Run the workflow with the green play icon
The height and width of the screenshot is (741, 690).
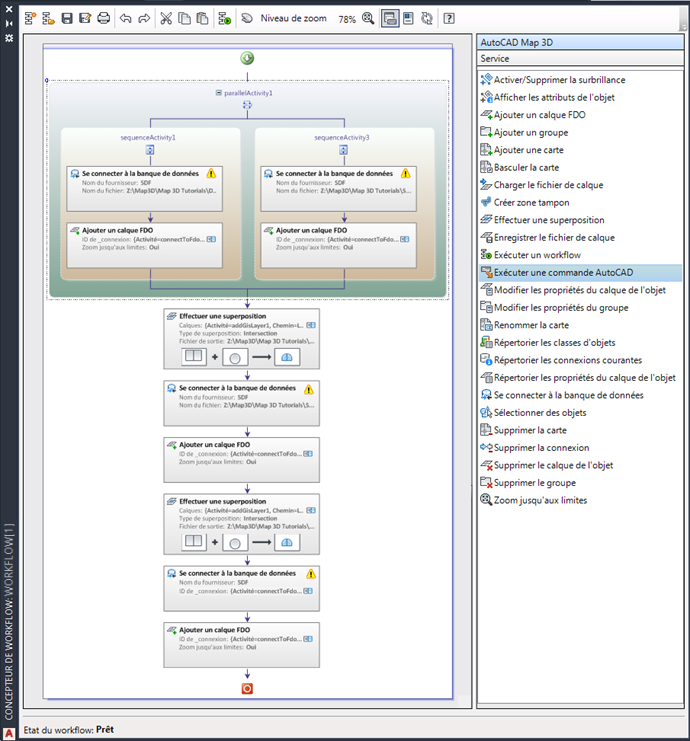point(224,18)
